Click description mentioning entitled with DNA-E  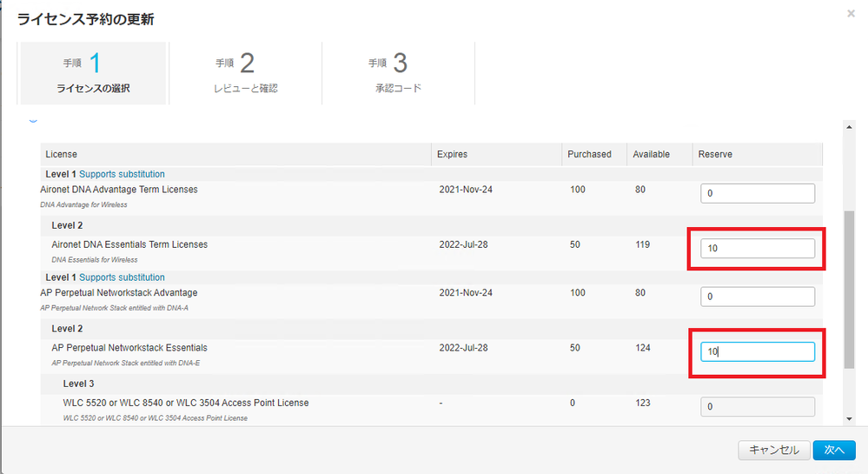pyautogui.click(x=126, y=364)
